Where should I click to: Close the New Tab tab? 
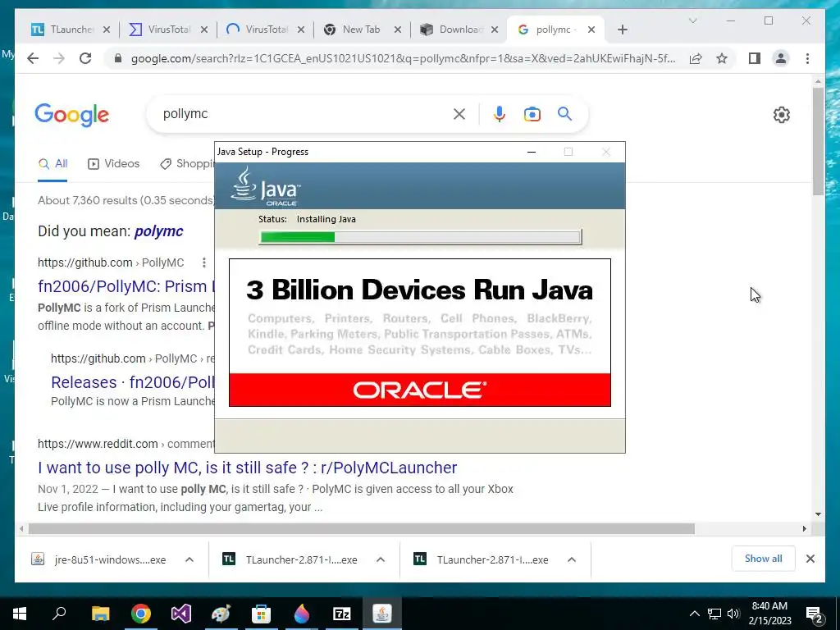pos(398,30)
